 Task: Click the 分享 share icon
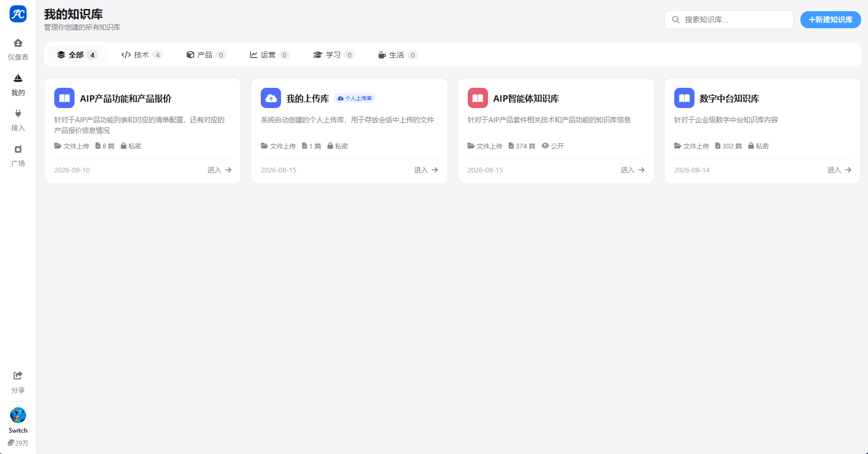point(18,376)
